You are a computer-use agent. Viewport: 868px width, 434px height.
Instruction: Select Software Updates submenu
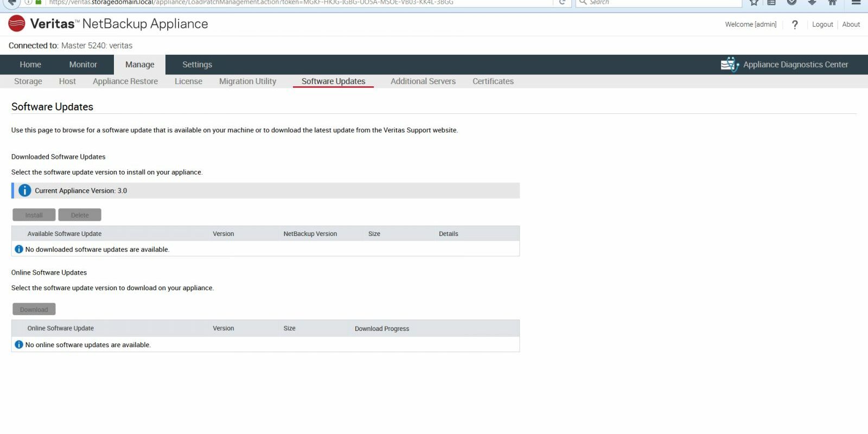(333, 81)
